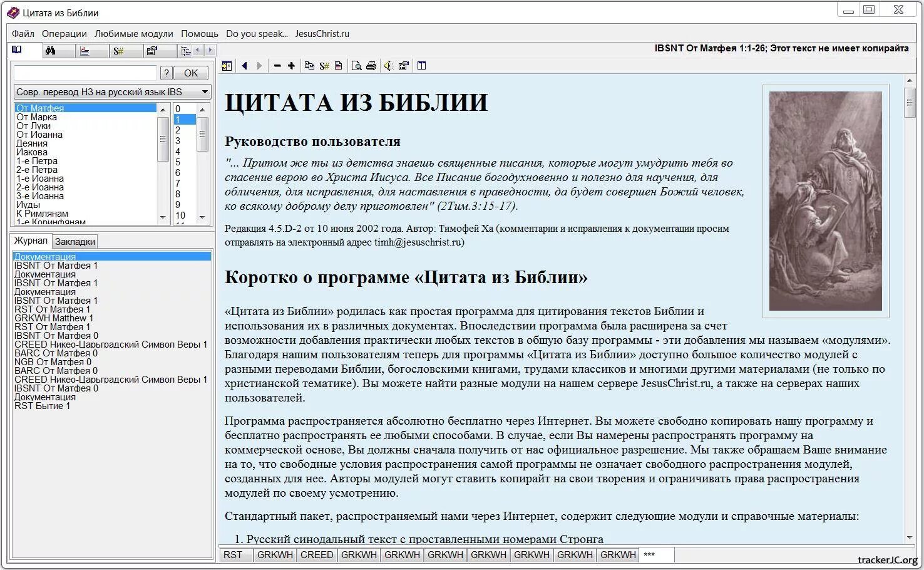924x570 pixels.
Task: Decrease font size with minus icon
Action: (x=277, y=65)
